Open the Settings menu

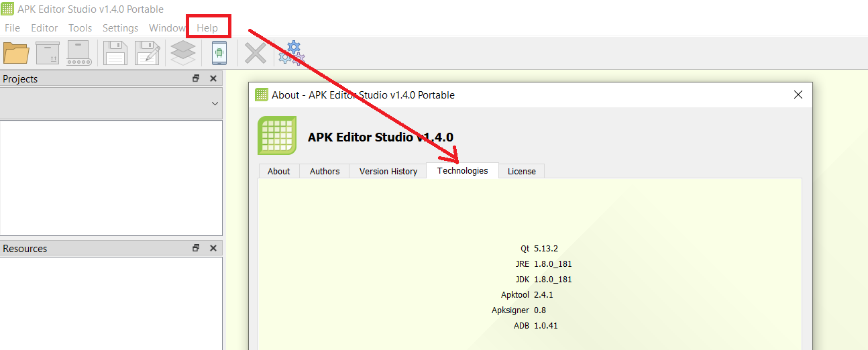coord(120,27)
